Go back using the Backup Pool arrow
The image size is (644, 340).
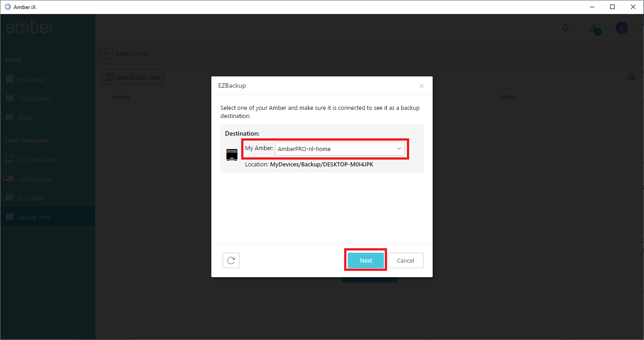click(107, 53)
